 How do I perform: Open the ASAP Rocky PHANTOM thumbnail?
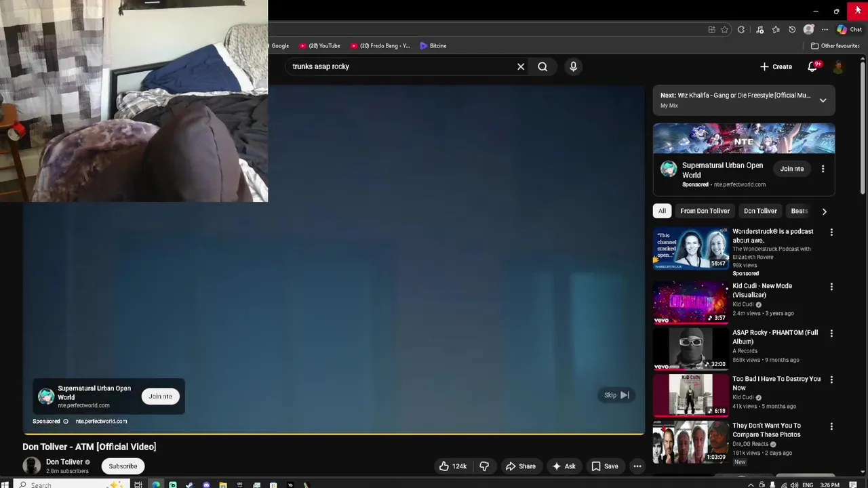tap(690, 349)
